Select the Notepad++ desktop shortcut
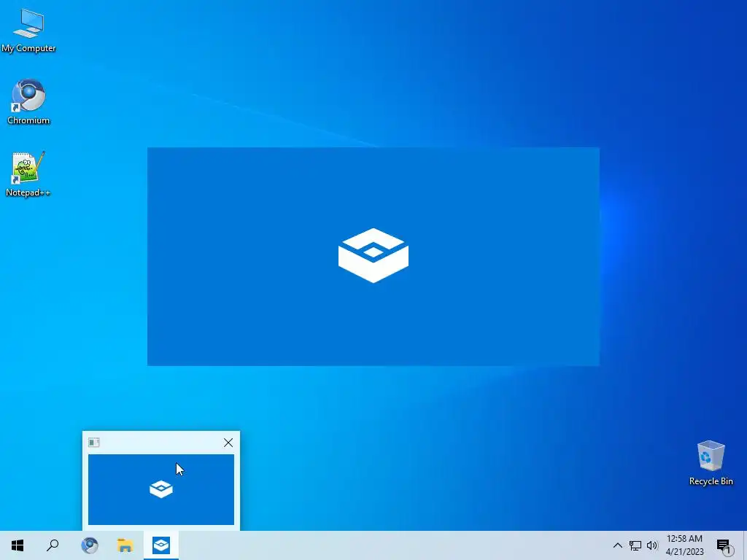 28,174
